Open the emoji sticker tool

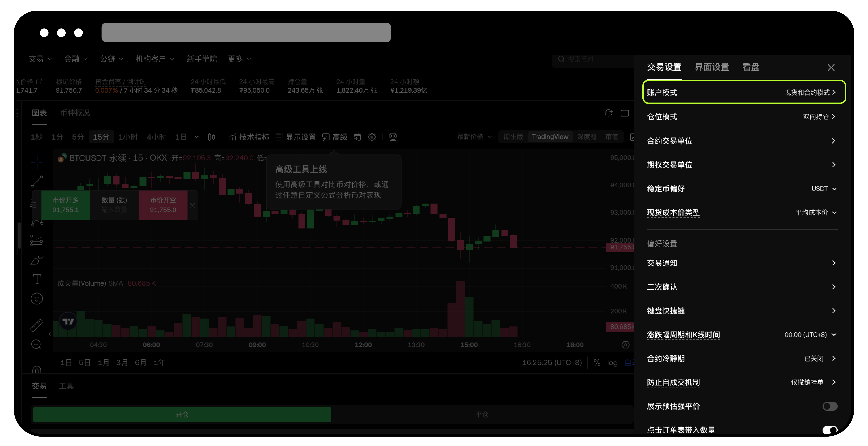[x=37, y=299]
